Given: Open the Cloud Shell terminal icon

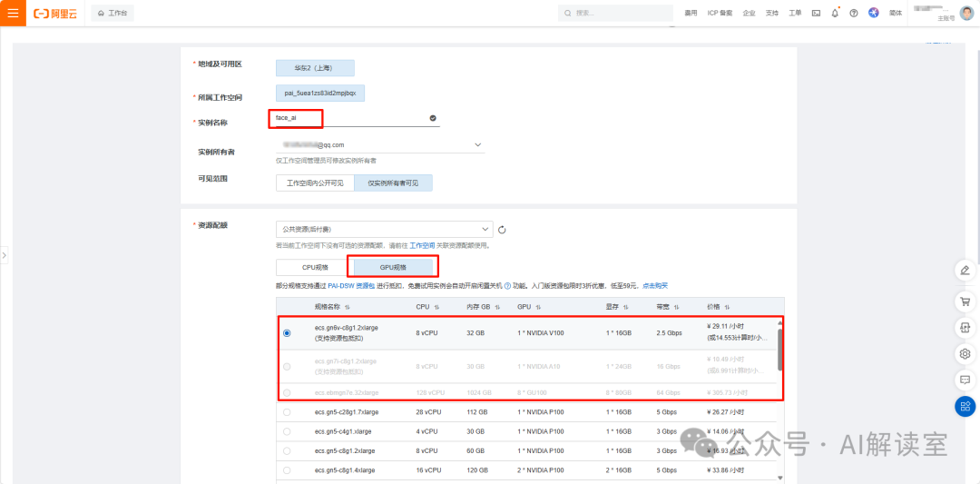Looking at the screenshot, I should pos(816,13).
